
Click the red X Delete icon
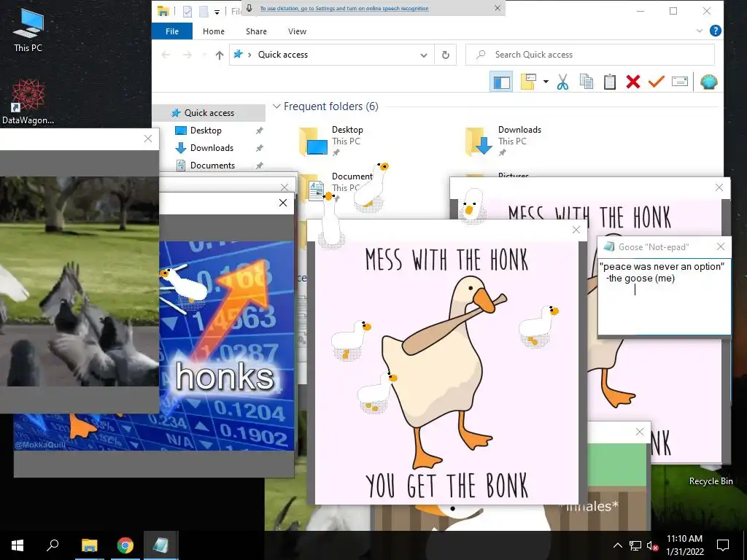[x=632, y=82]
